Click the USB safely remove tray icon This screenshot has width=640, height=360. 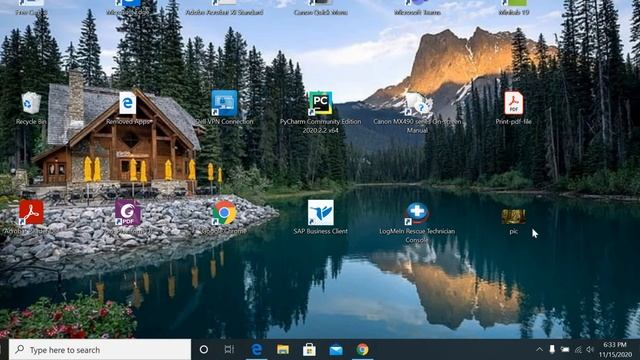tap(552, 349)
